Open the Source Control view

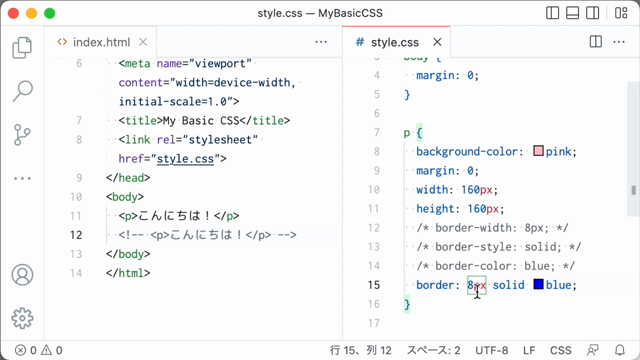click(x=22, y=135)
